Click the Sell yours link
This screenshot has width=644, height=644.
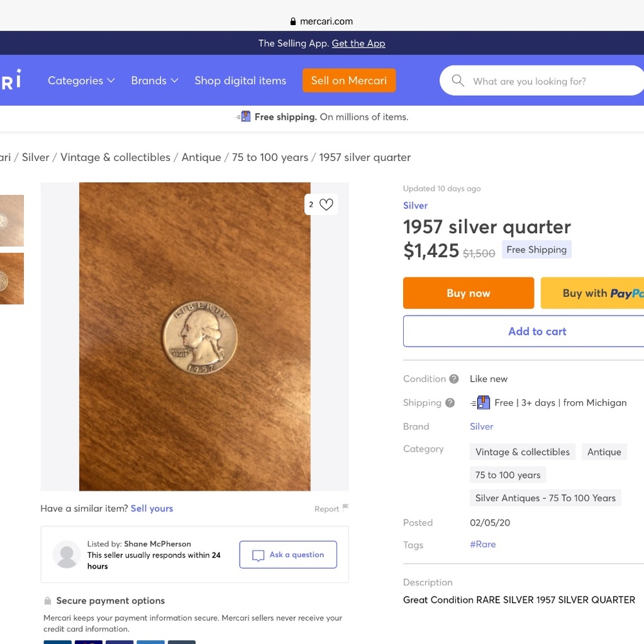[151, 508]
